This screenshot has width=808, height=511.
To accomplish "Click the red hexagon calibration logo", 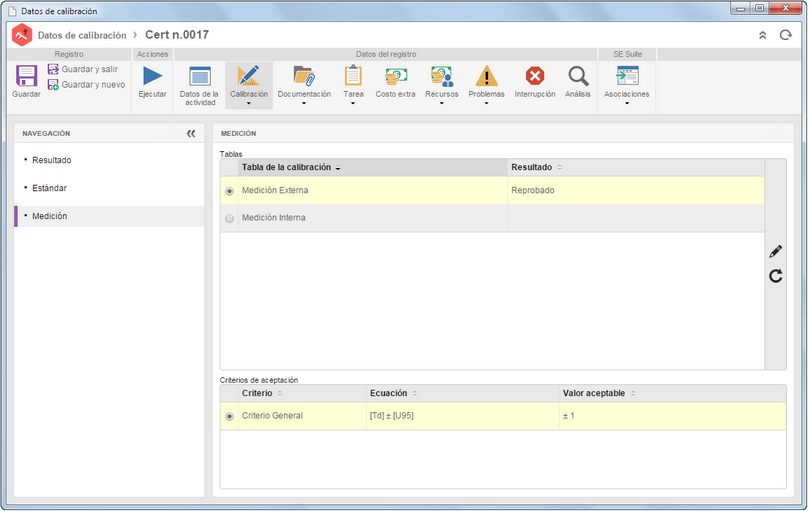I will tap(22, 35).
